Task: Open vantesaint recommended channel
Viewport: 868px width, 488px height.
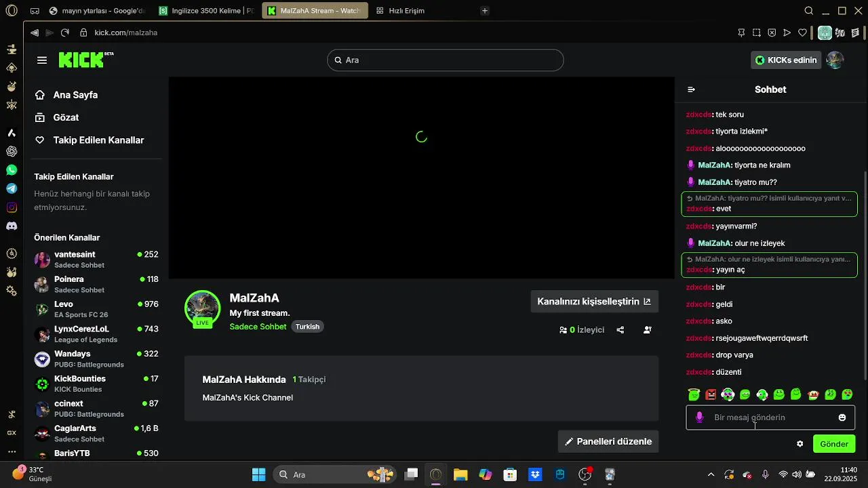Action: click(96, 260)
